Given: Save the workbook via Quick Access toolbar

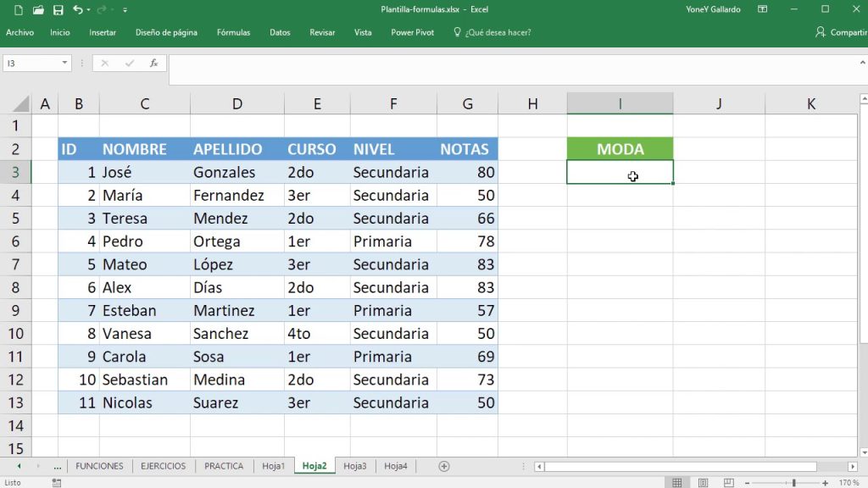Looking at the screenshot, I should pos(58,9).
